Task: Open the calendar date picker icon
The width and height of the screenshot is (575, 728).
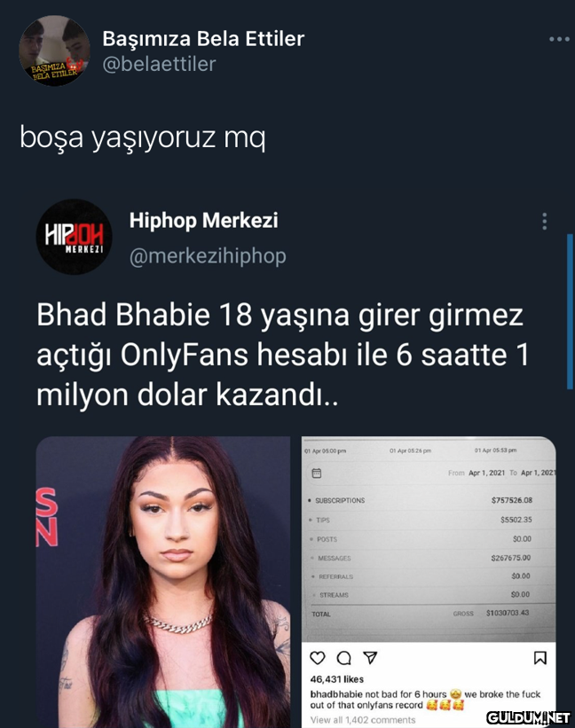Action: click(x=316, y=474)
